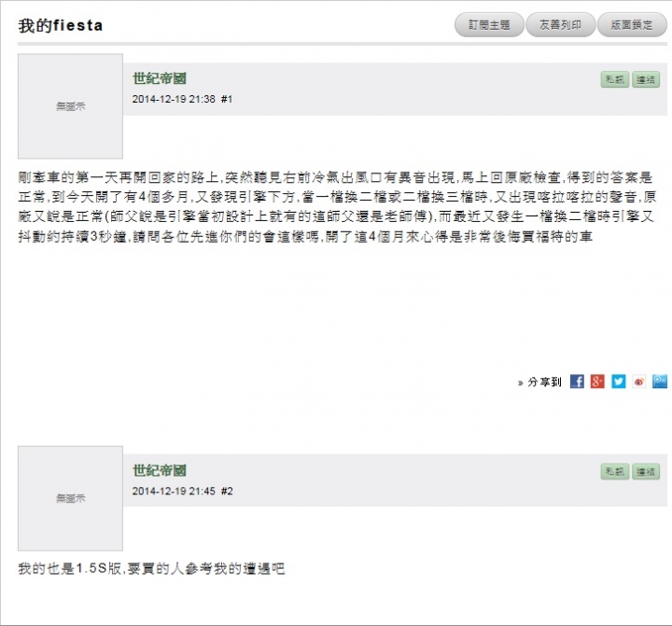Click the 版面鎖定 button

[x=632, y=25]
